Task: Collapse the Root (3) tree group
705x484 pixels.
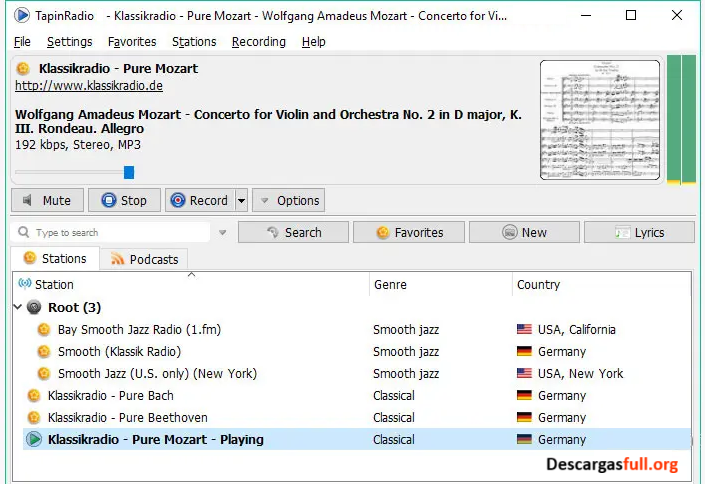Action: (18, 307)
